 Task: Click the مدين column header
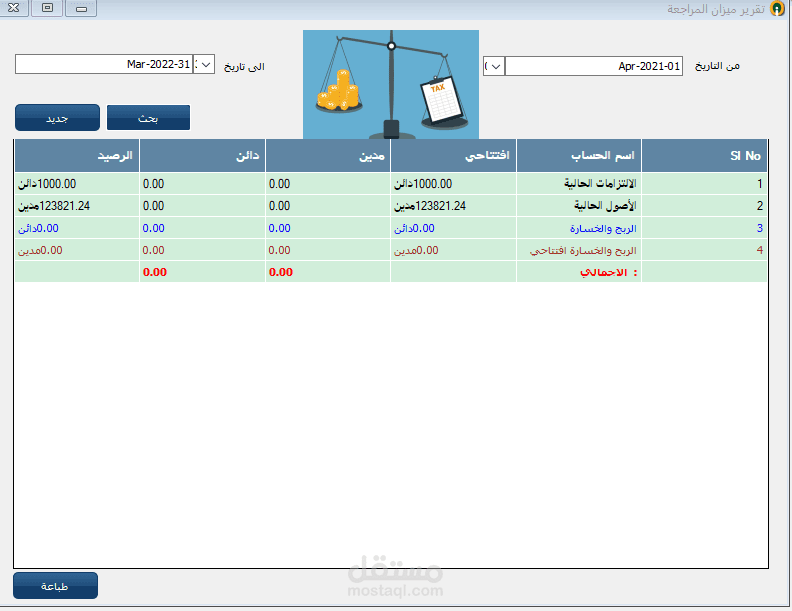pos(328,156)
